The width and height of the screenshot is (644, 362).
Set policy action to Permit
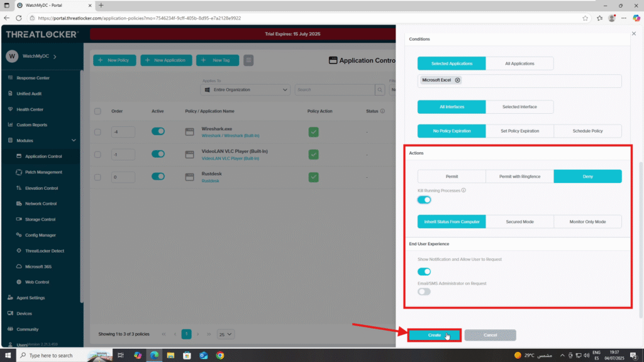(452, 177)
